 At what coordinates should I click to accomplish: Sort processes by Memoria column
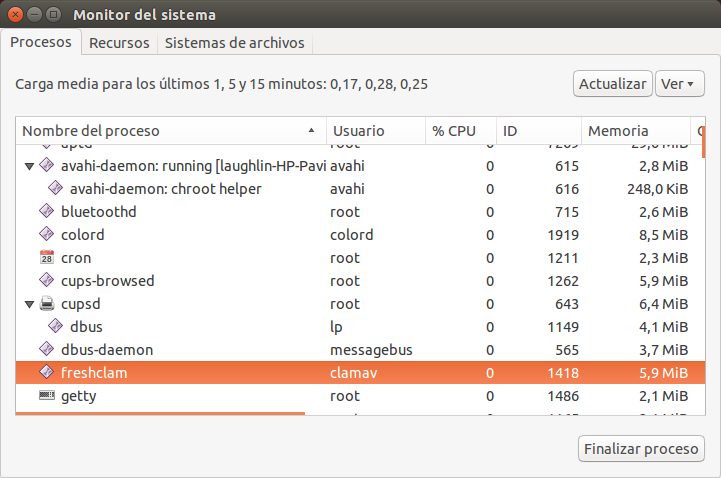coord(634,131)
